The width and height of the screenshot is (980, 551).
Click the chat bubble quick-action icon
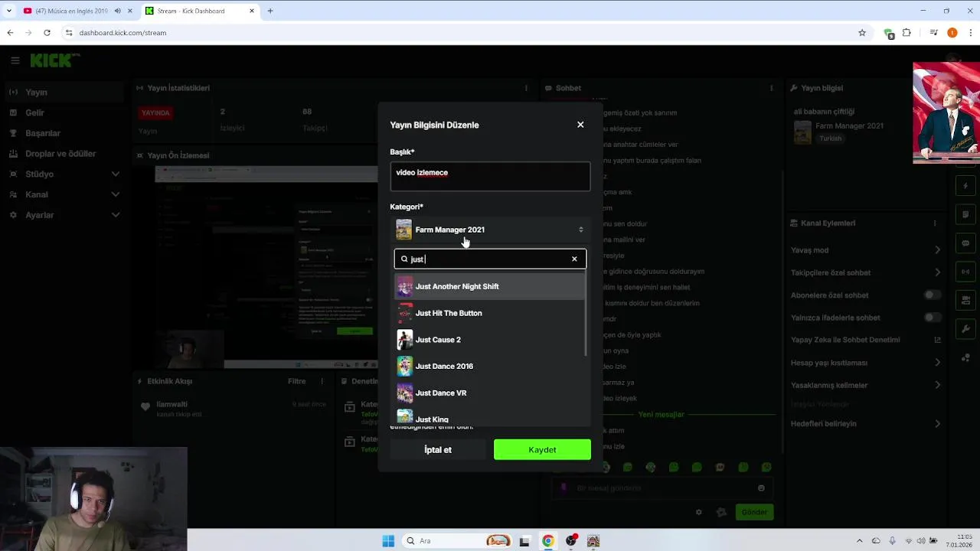point(965,243)
